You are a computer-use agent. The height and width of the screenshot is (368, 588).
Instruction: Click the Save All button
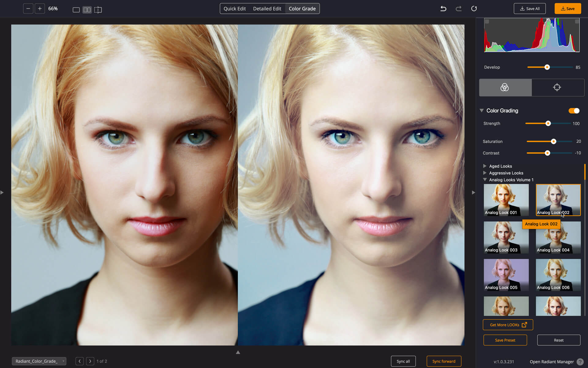point(530,8)
